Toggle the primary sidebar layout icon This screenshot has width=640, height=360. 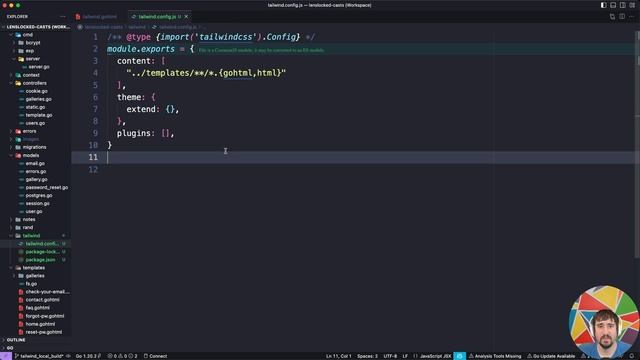[x=603, y=5]
